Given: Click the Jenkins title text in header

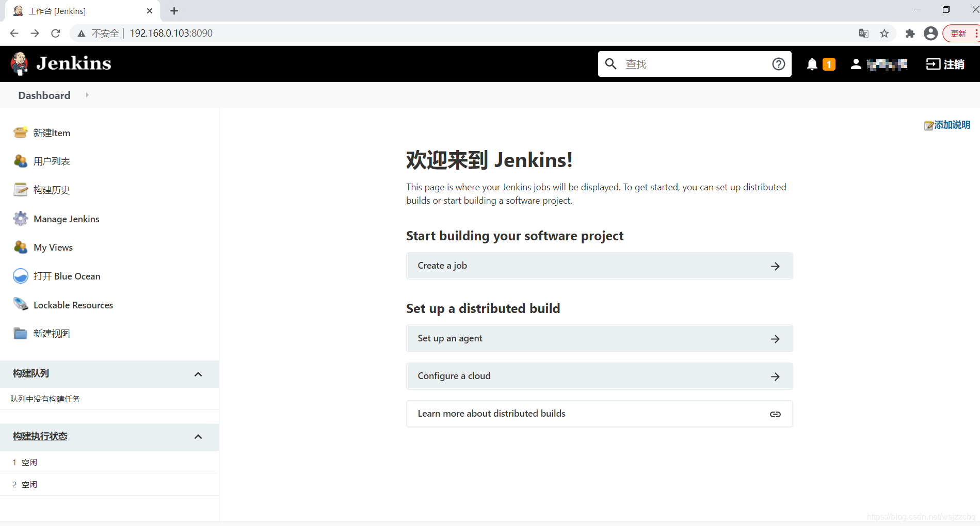Looking at the screenshot, I should pos(74,63).
